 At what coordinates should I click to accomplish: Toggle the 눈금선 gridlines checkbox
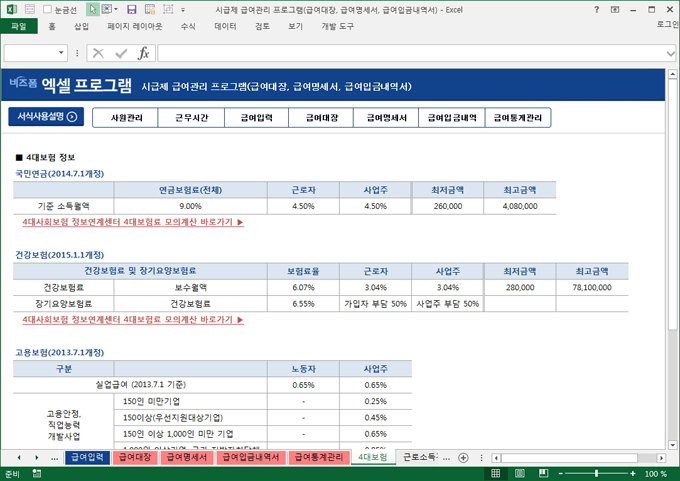47,9
